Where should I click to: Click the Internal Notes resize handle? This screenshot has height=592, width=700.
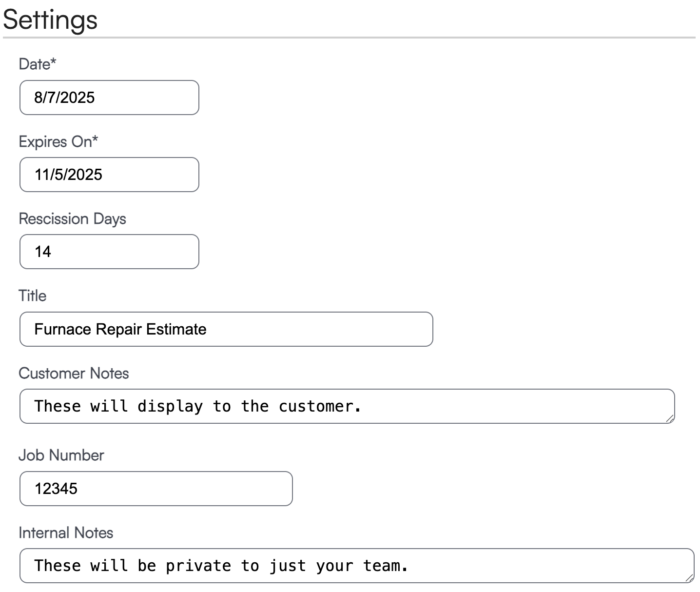point(689,578)
